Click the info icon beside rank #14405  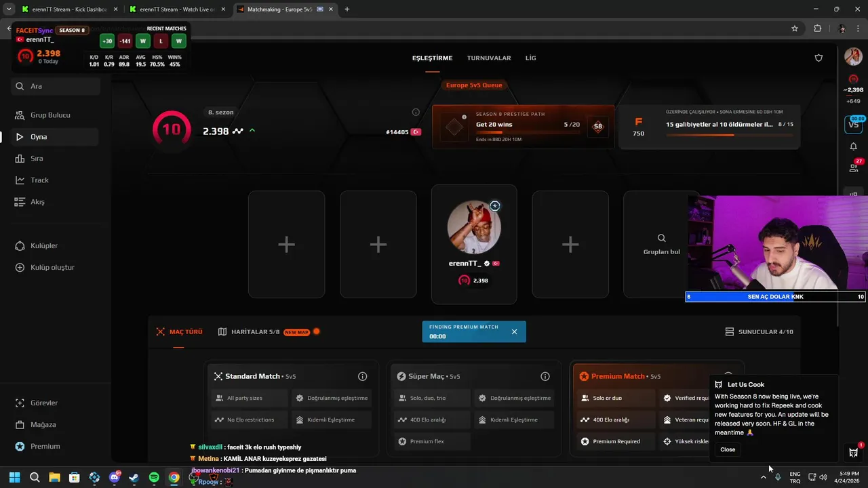[416, 113]
